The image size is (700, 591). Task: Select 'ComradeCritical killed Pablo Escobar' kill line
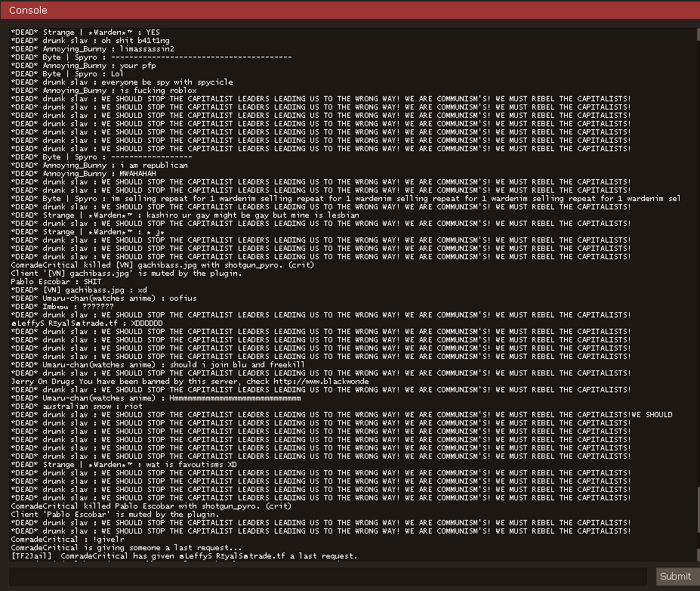click(151, 506)
